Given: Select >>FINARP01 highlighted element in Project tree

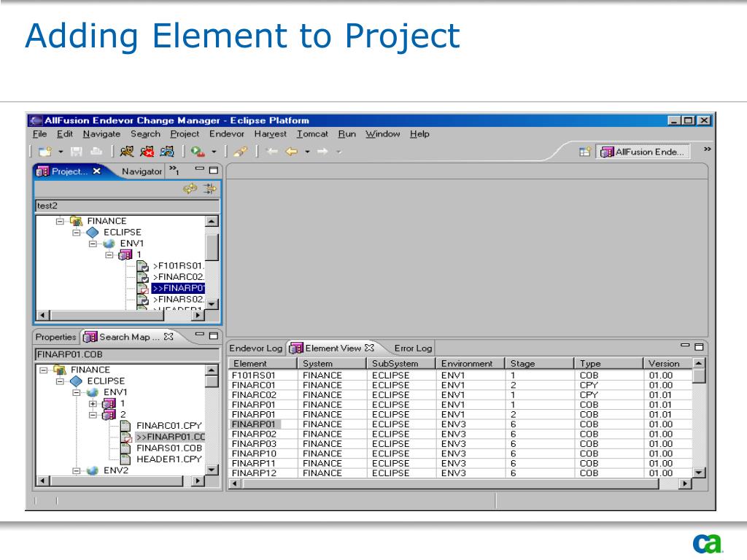Looking at the screenshot, I should (178, 288).
